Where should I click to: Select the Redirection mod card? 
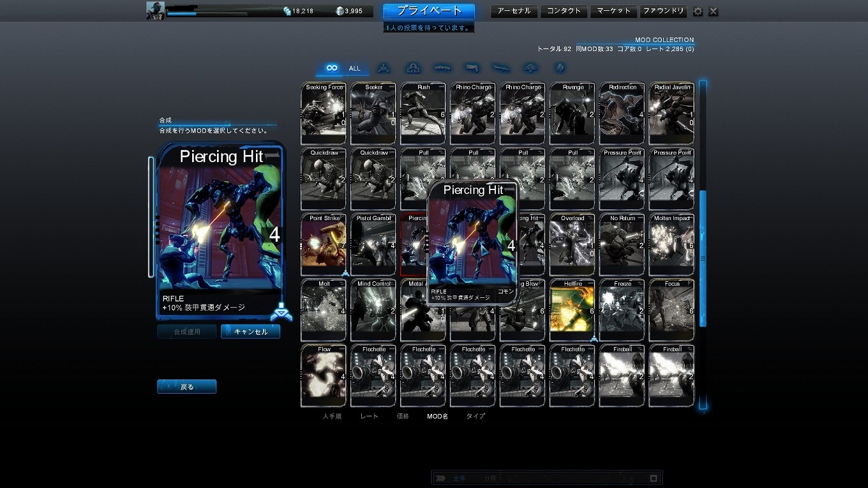pyautogui.click(x=622, y=113)
